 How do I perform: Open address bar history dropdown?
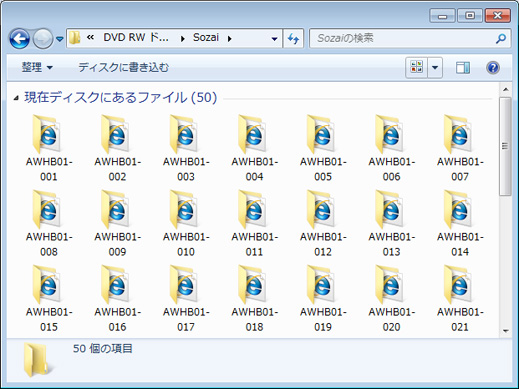274,39
